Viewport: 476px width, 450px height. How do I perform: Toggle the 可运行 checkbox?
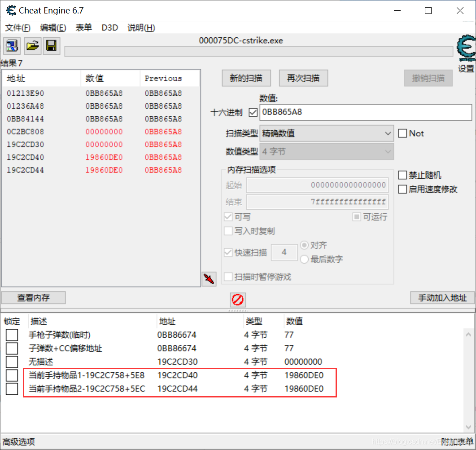(356, 217)
